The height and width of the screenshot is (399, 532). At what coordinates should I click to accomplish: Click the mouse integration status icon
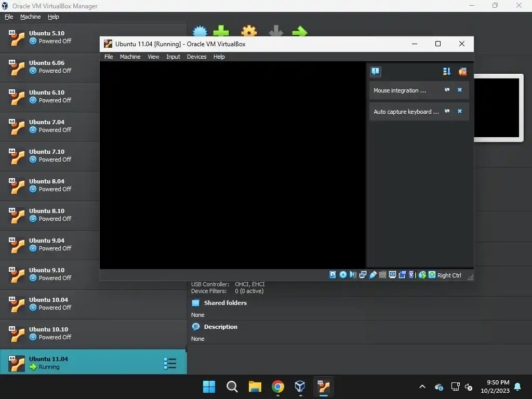tap(422, 275)
